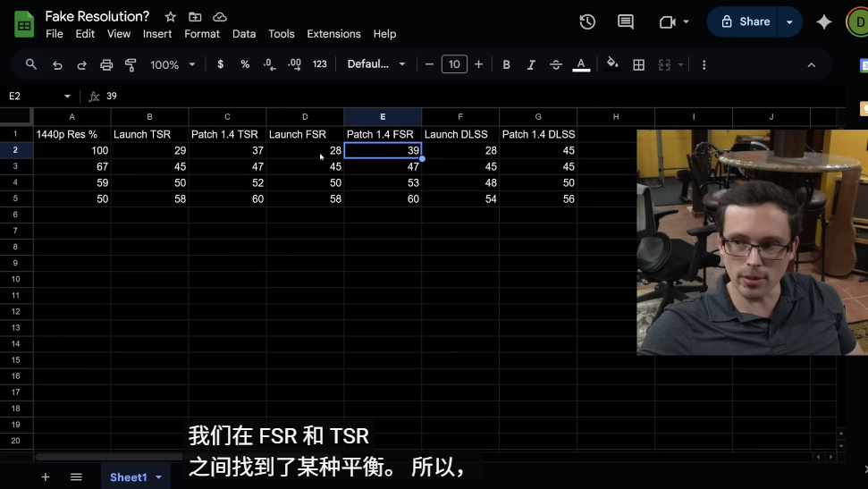Show the all sheets list

click(76, 476)
